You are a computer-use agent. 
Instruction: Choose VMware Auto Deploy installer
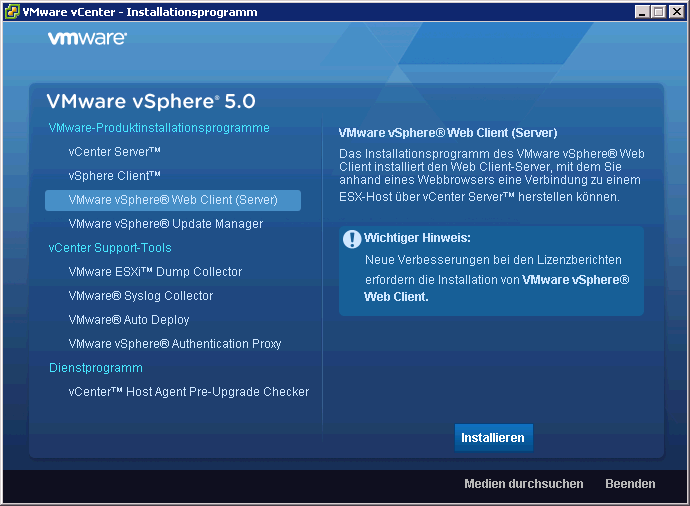point(129,320)
